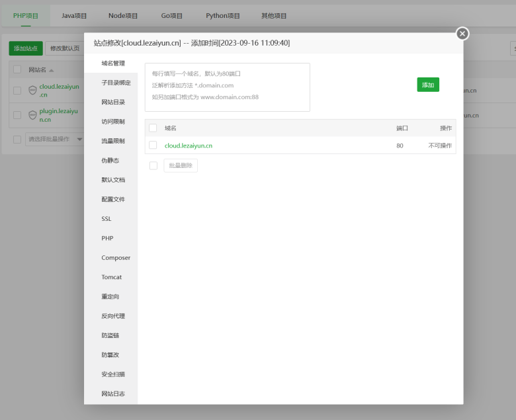The height and width of the screenshot is (420, 516).
Task: Click the 批量删除 button
Action: coord(181,165)
